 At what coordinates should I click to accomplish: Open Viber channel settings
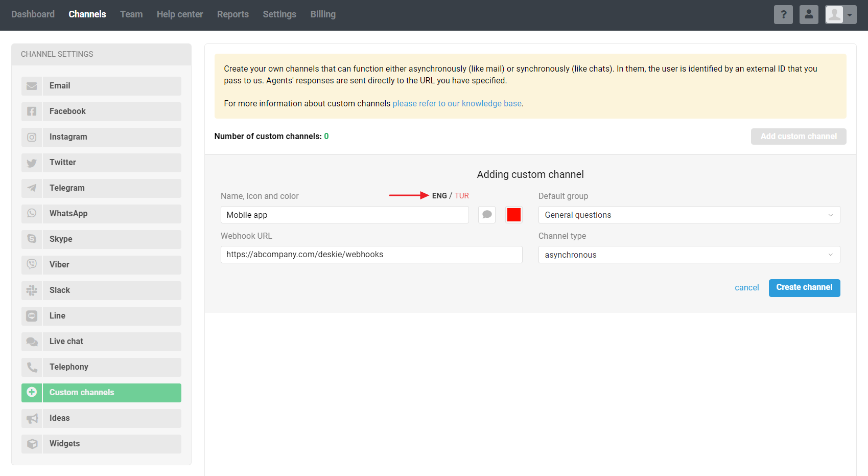point(101,265)
